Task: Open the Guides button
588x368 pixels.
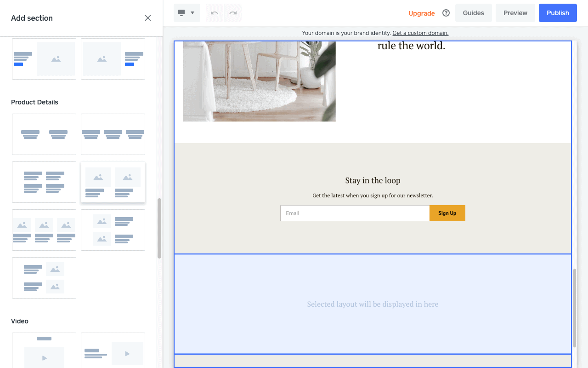Action: pos(474,13)
